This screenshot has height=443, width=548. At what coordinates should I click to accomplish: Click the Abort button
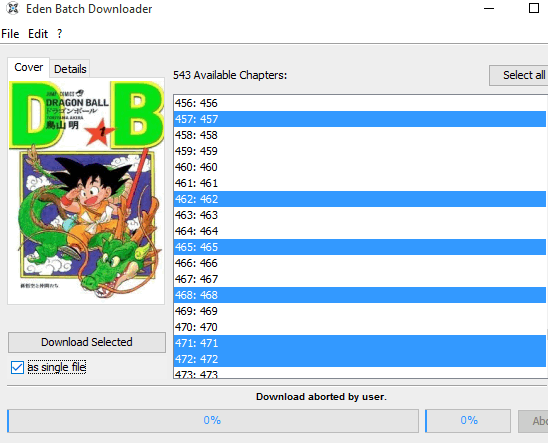point(533,421)
